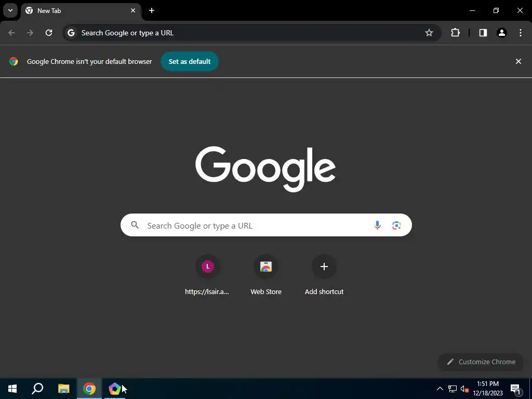Screen dimensions: 532x399
Task: Show hidden system tray icons
Action: (440, 389)
